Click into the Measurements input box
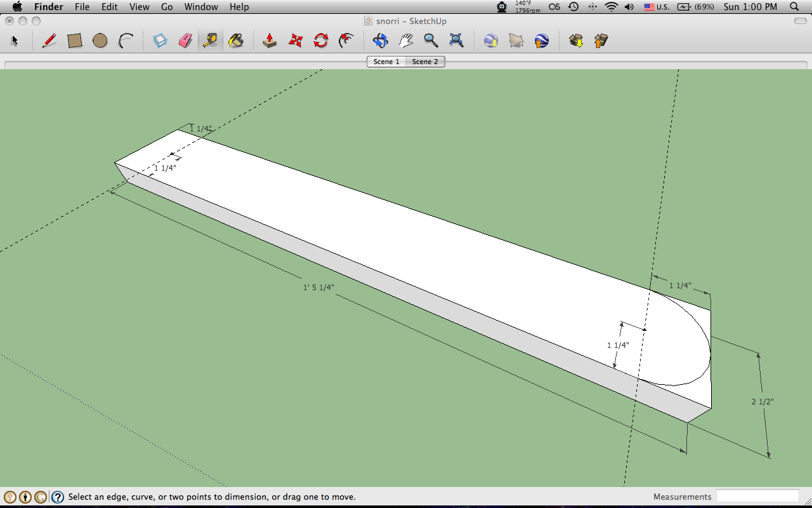 [757, 496]
